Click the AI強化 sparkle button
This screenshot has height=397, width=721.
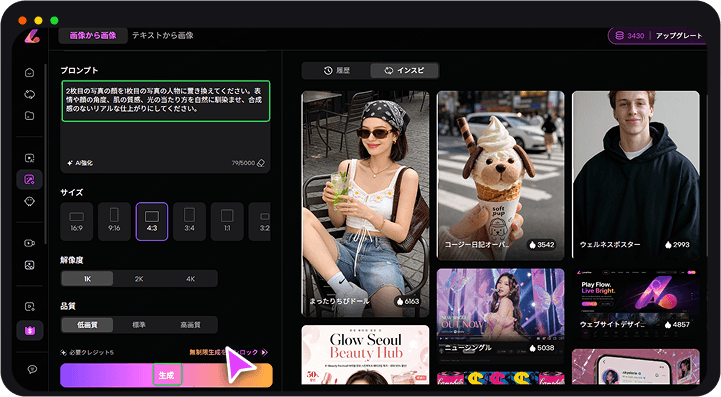point(80,163)
